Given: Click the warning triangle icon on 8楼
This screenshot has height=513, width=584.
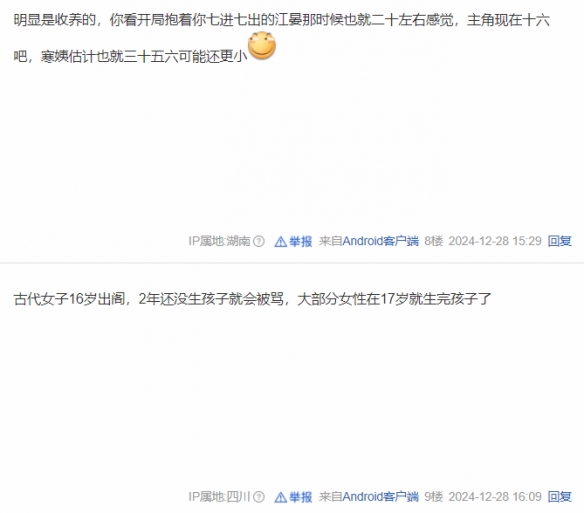Looking at the screenshot, I should [x=280, y=242].
